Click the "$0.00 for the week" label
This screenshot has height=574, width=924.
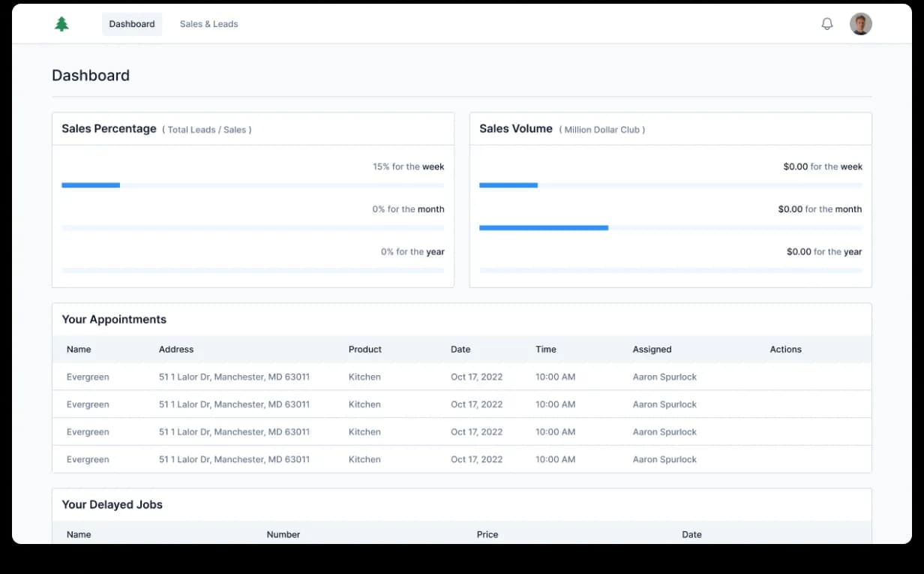[823, 167]
